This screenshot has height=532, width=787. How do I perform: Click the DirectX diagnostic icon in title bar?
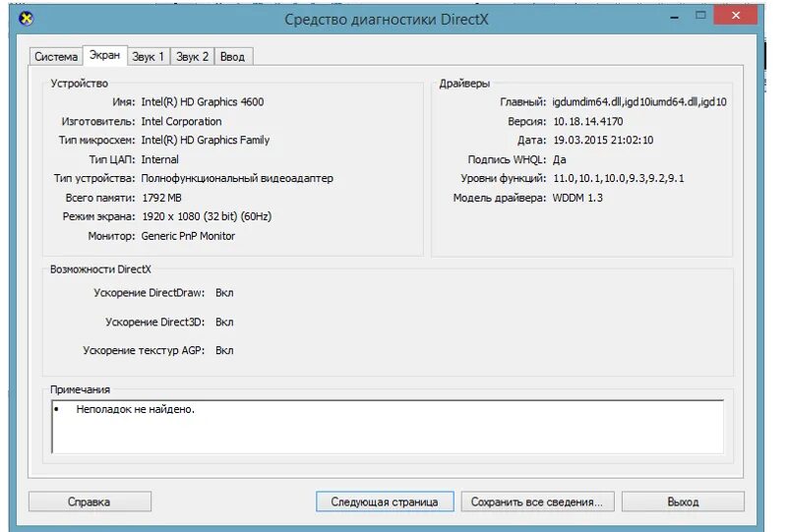27,19
